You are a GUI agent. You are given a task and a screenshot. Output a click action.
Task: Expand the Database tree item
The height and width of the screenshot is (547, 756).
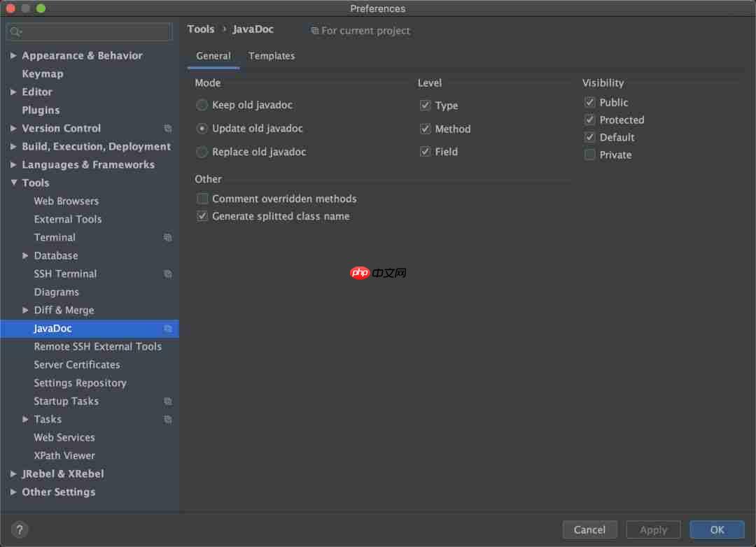(x=25, y=255)
